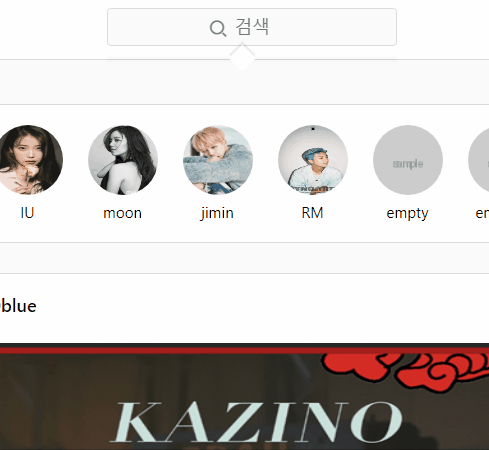Click the empty username label
The height and width of the screenshot is (450, 489).
[407, 214]
